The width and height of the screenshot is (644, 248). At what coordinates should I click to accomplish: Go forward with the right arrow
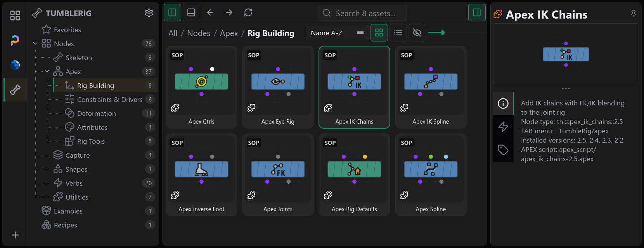point(229,13)
